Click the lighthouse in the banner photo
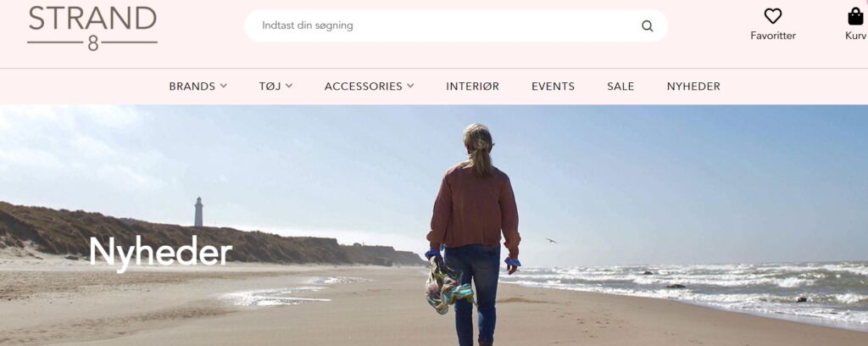The width and height of the screenshot is (868, 346). [198, 211]
